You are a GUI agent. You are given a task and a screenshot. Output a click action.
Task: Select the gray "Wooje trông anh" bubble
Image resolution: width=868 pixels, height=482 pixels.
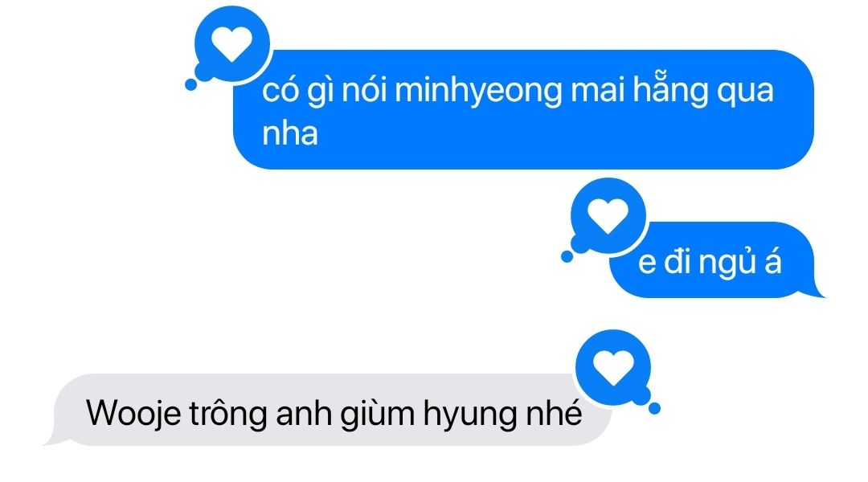(x=328, y=410)
